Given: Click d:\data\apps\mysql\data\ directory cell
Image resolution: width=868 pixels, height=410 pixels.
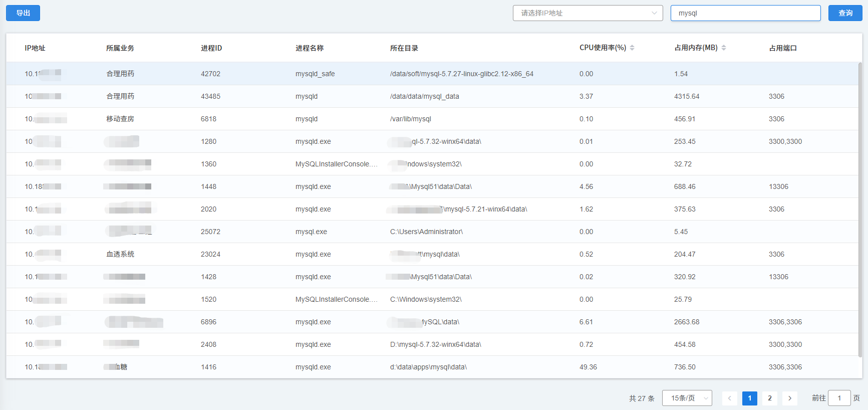Looking at the screenshot, I should [x=428, y=367].
